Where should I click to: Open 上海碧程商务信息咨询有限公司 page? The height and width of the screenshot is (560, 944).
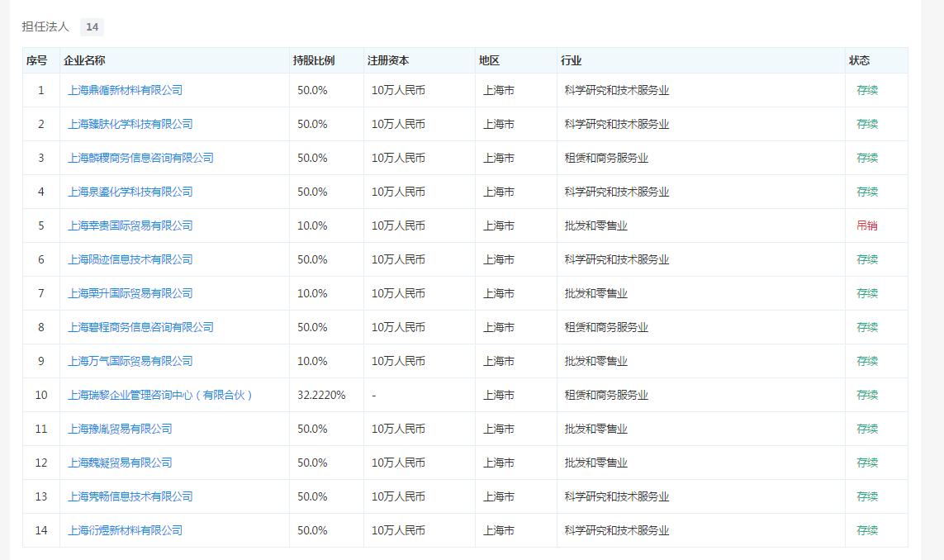140,327
